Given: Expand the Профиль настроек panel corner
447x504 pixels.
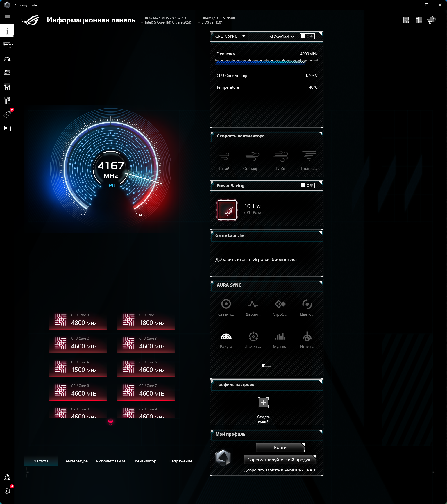Looking at the screenshot, I should click(x=321, y=382).
